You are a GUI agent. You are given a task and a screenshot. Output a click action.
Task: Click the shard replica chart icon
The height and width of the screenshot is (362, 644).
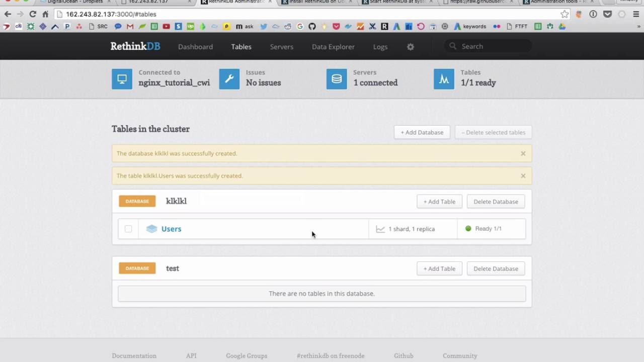pyautogui.click(x=380, y=229)
